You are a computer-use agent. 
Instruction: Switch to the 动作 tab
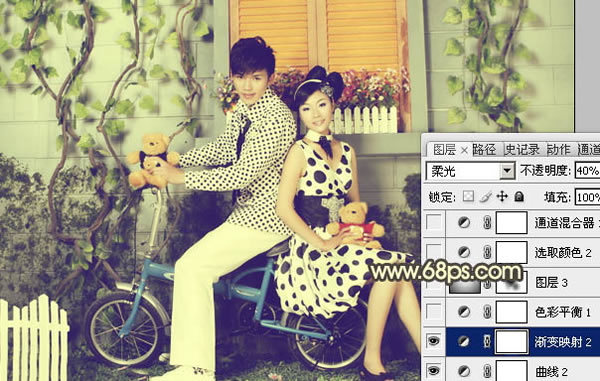[x=558, y=150]
